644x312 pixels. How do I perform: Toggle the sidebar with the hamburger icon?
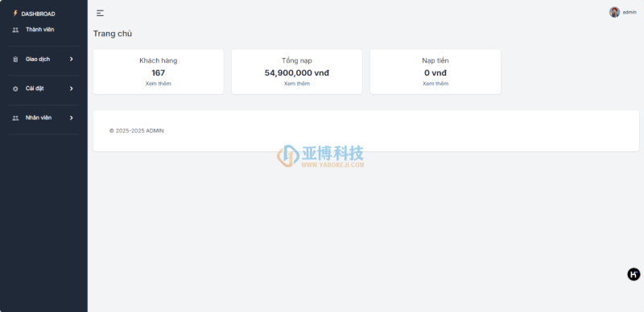tap(100, 13)
